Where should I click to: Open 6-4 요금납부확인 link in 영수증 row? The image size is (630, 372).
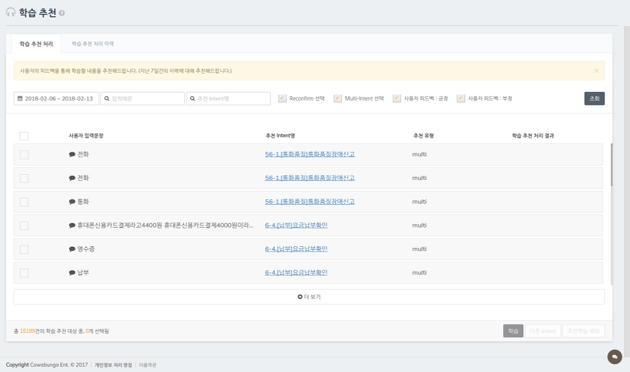pos(296,249)
